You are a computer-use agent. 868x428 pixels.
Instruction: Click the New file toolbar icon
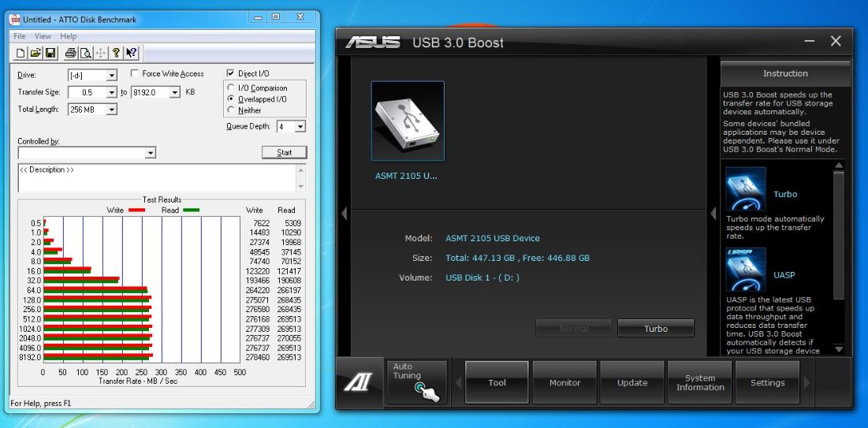point(22,53)
